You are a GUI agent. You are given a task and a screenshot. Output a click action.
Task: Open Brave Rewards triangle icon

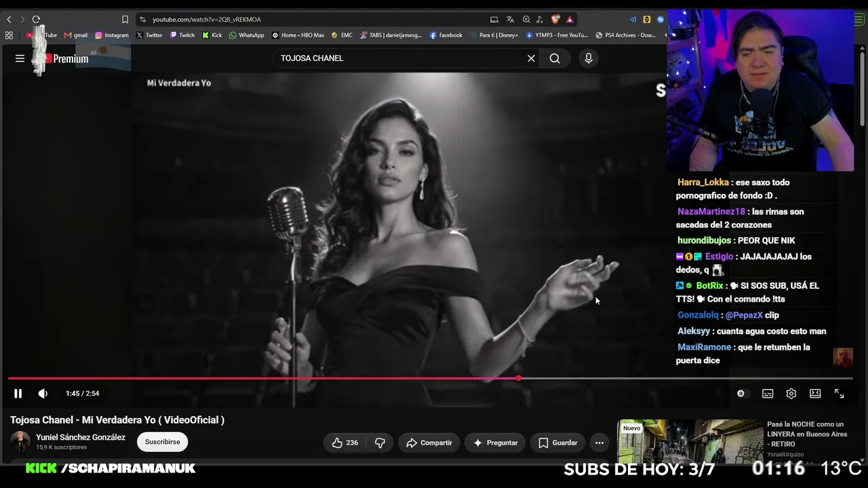tap(570, 20)
